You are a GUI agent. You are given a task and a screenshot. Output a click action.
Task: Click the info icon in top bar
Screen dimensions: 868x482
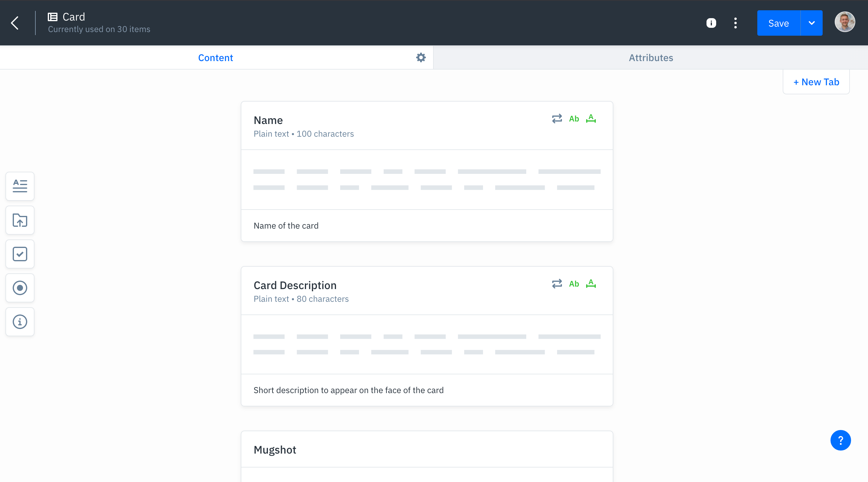point(711,23)
